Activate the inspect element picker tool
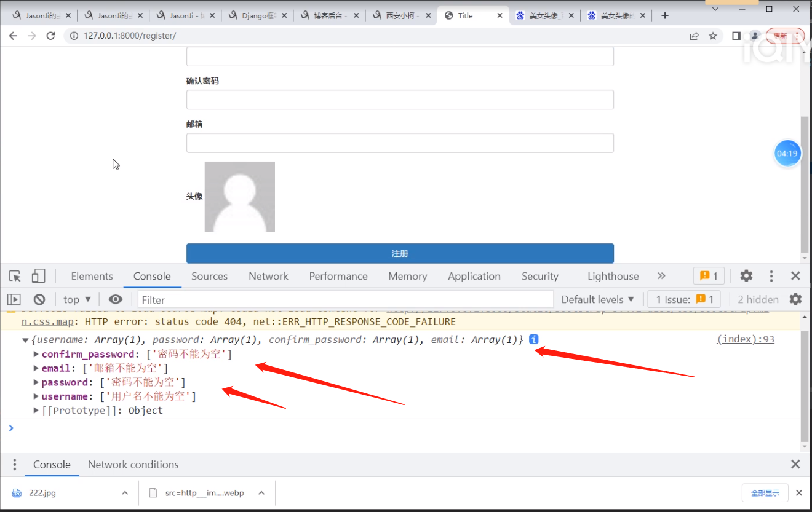Image resolution: width=812 pixels, height=512 pixels. click(15, 276)
